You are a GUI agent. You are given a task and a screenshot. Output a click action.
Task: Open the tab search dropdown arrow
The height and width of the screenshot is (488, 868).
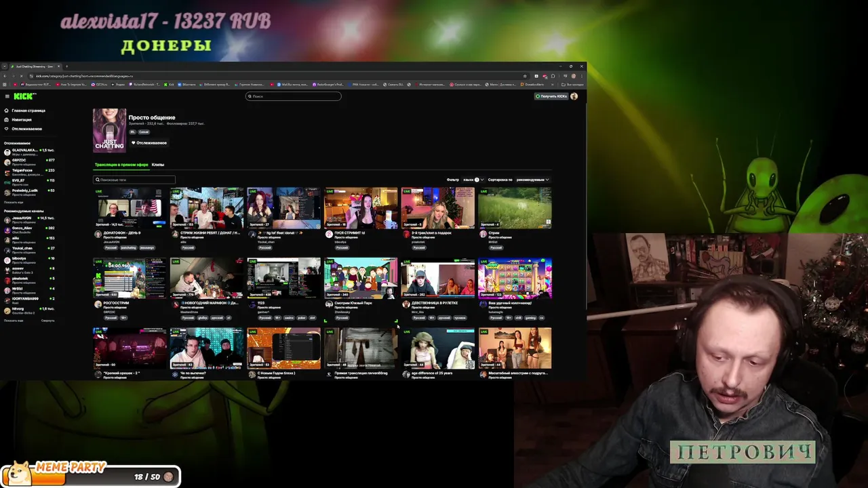point(5,66)
